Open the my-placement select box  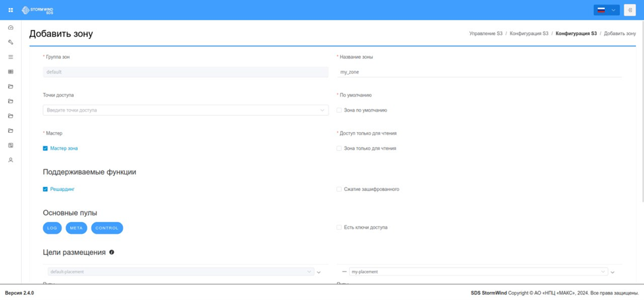(x=479, y=272)
